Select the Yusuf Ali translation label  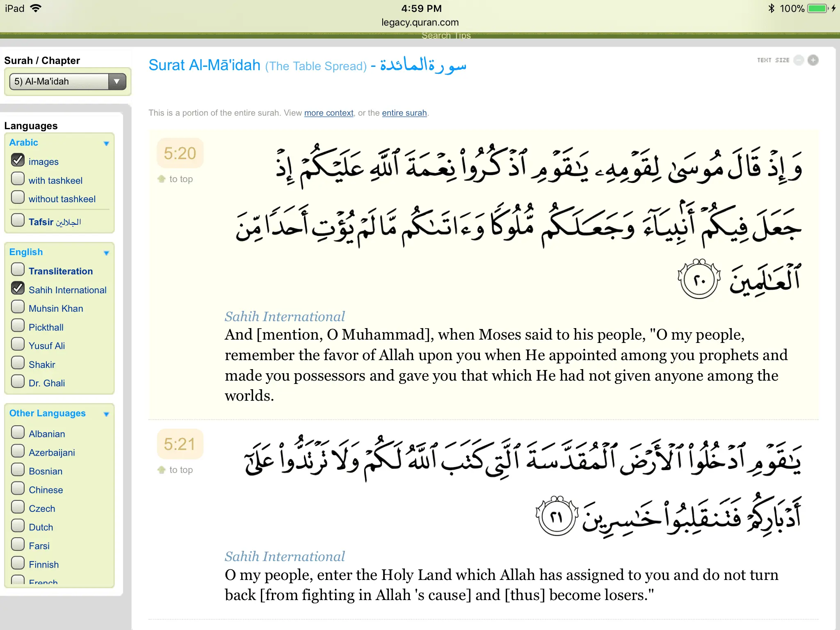tap(47, 346)
